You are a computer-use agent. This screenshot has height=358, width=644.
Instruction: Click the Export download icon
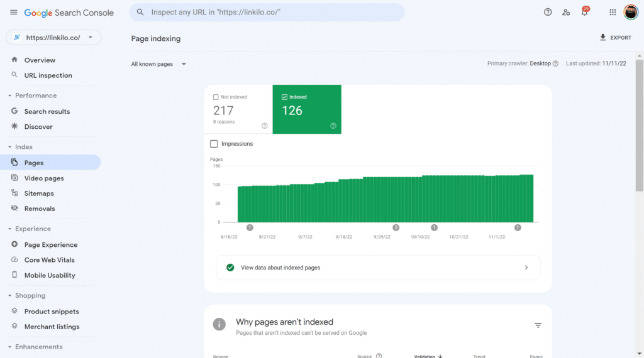(602, 37)
